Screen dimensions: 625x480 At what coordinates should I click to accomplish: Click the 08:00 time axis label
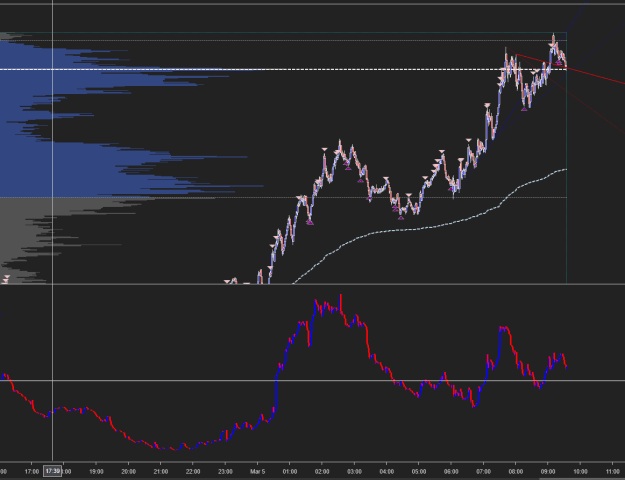(516, 472)
